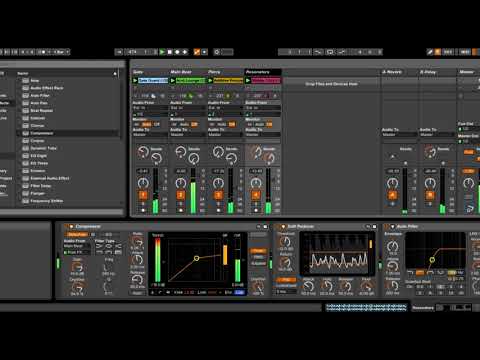The image size is (480, 360).
Task: Open the 1 Bar quantization menu
Action: [62, 52]
